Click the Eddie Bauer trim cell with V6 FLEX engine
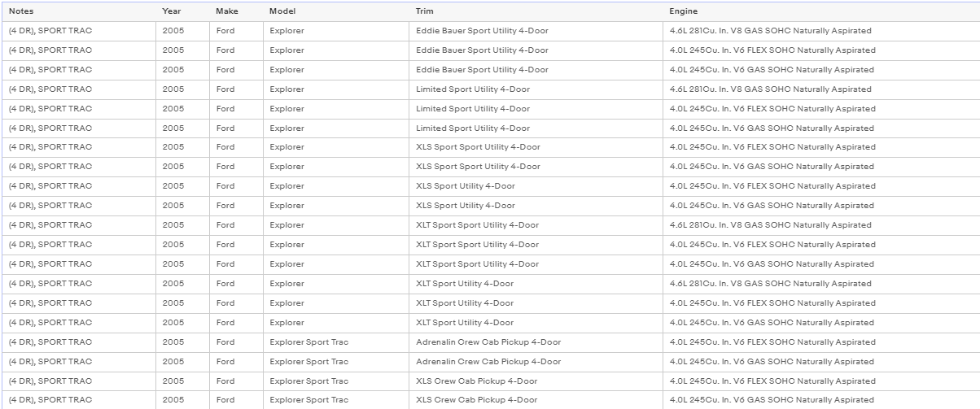This screenshot has height=409, width=980. pos(537,50)
